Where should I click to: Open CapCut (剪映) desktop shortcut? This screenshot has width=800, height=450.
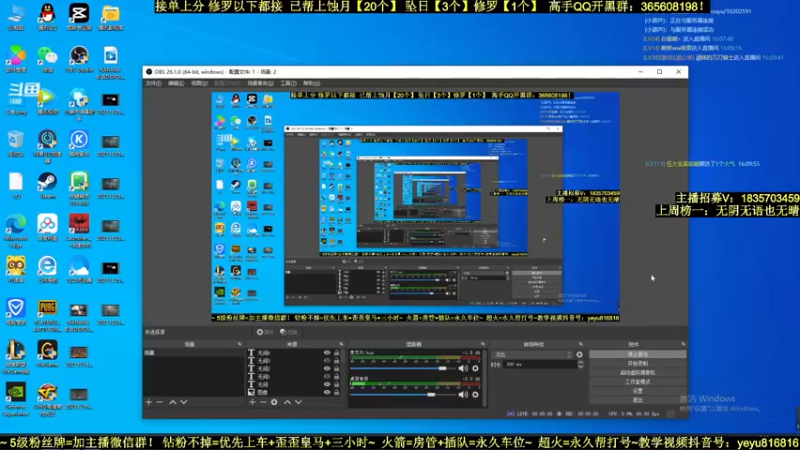[x=79, y=17]
